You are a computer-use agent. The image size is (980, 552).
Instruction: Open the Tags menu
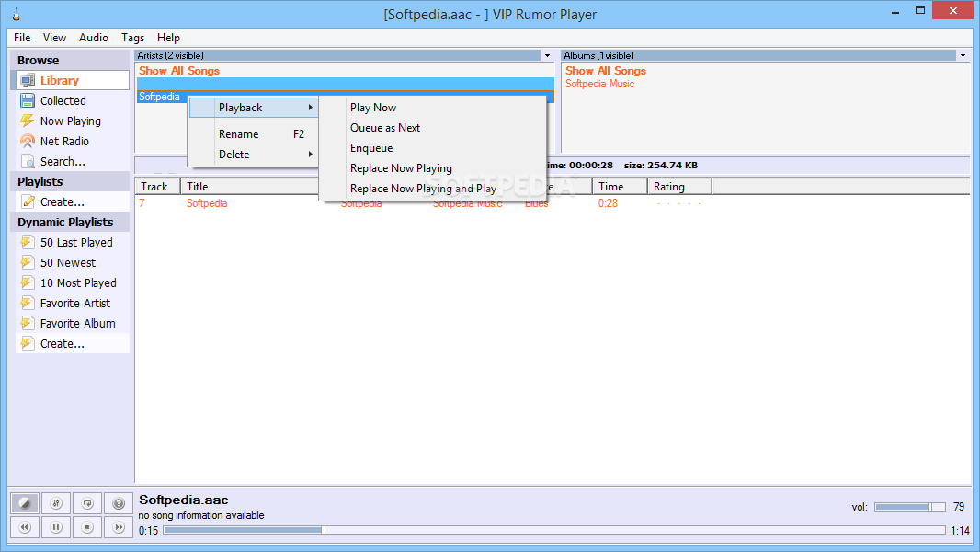pyautogui.click(x=132, y=38)
